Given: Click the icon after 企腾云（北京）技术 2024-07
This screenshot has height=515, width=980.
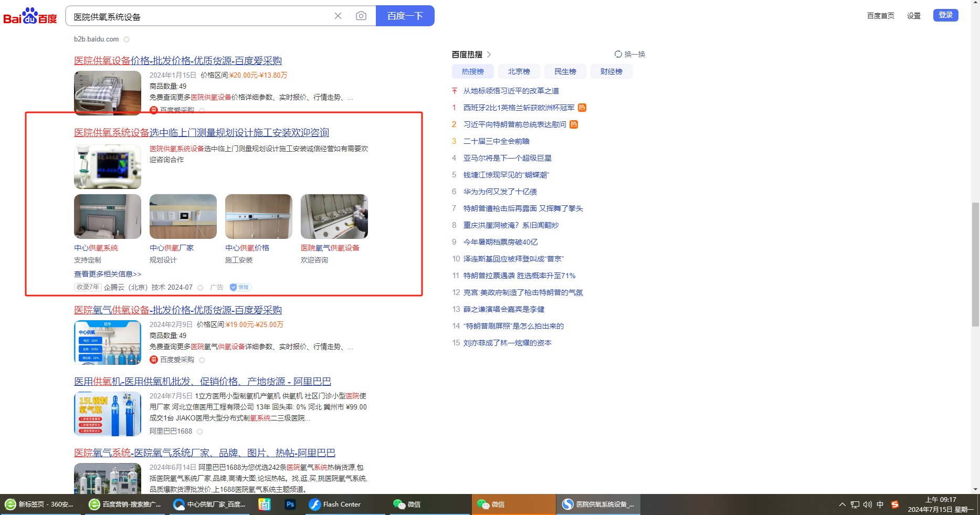Looking at the screenshot, I should [x=200, y=288].
